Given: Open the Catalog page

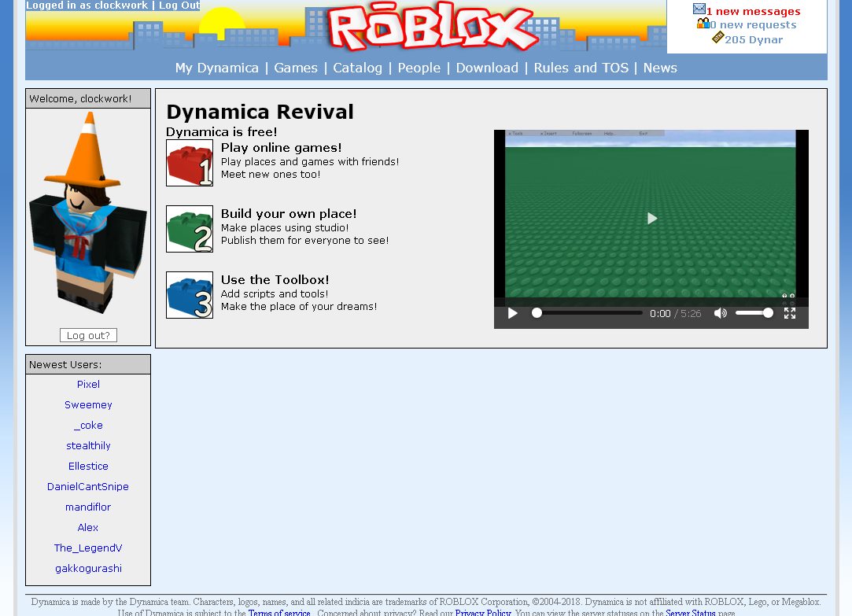Looking at the screenshot, I should [357, 68].
